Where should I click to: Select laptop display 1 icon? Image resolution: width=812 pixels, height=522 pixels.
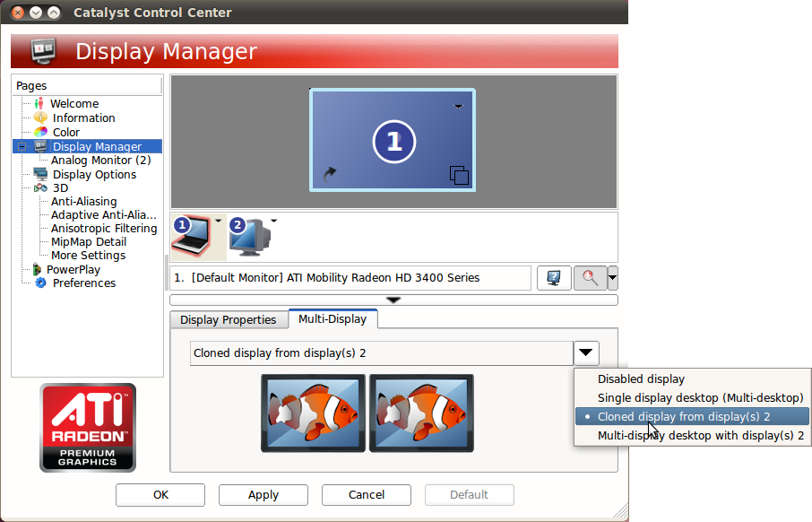pos(192,237)
